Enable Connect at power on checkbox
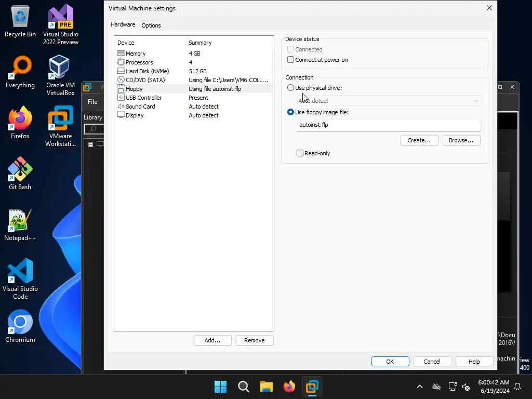 290,60
